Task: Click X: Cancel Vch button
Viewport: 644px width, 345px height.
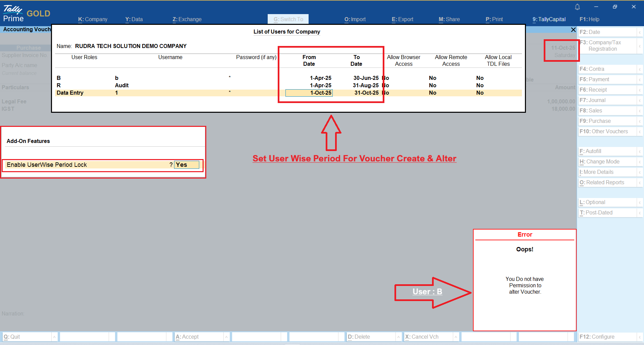Action: [x=422, y=337]
